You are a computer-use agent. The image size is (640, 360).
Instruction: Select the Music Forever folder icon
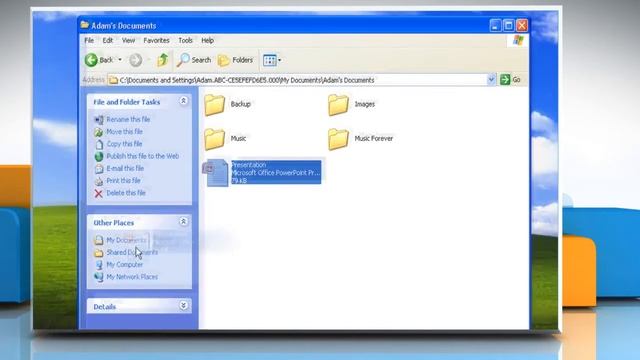tap(338, 139)
